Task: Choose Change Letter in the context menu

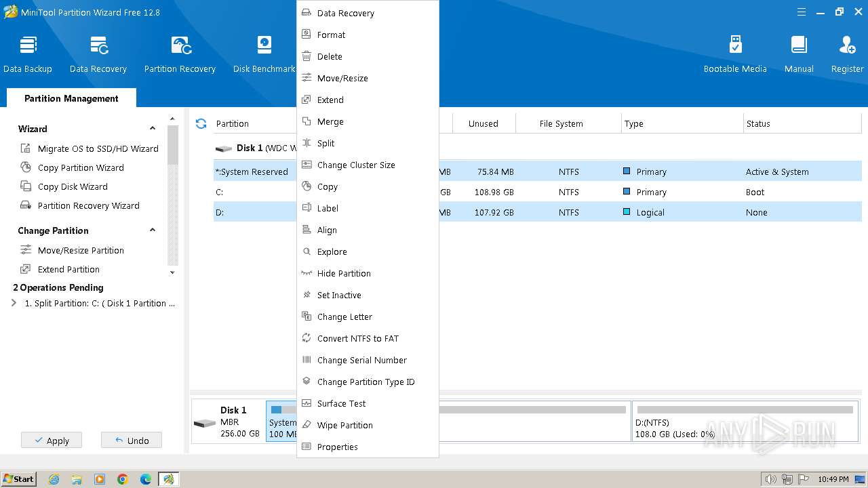Action: click(x=368, y=317)
